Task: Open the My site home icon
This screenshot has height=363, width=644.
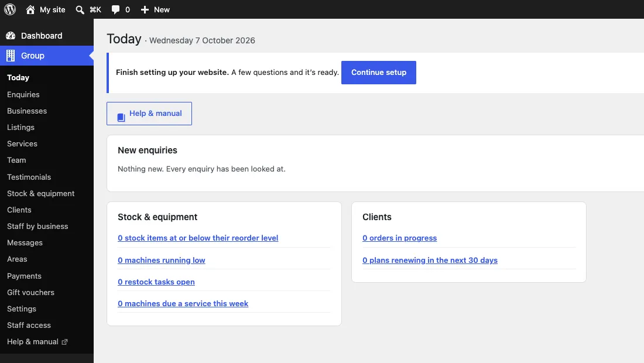Action: [x=30, y=9]
